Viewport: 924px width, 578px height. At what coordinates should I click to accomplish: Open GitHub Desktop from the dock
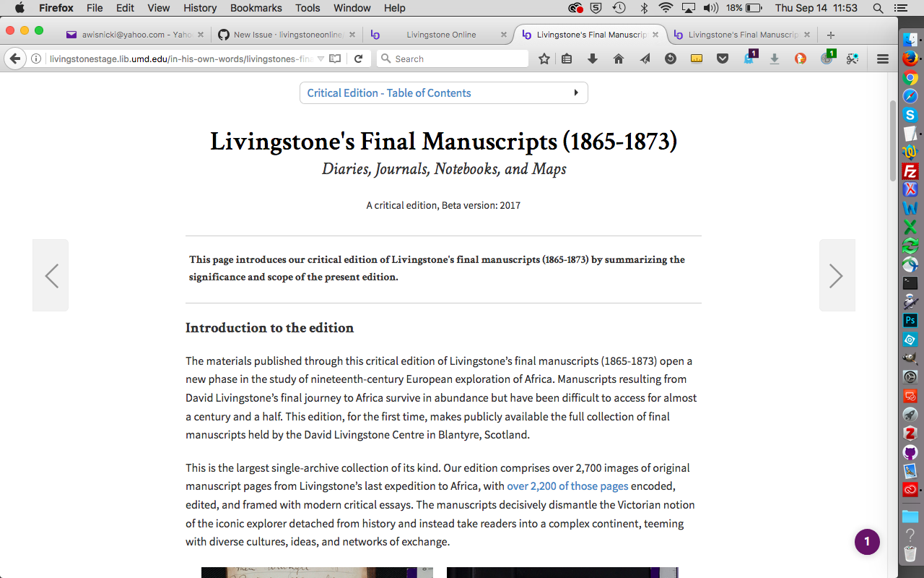(x=910, y=452)
